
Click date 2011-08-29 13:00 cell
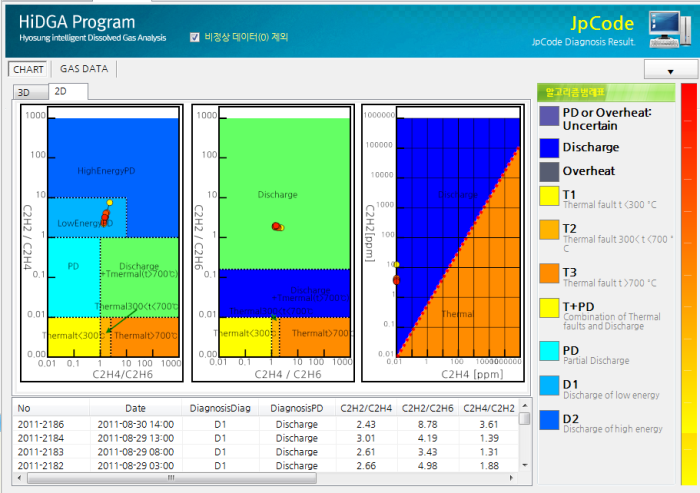coord(135,438)
